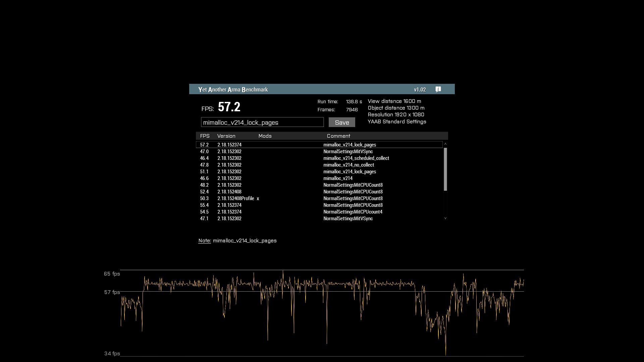Image resolution: width=644 pixels, height=362 pixels.
Task: Select the NormalSettingsMitCPUcount4 result row
Action: tap(319, 212)
